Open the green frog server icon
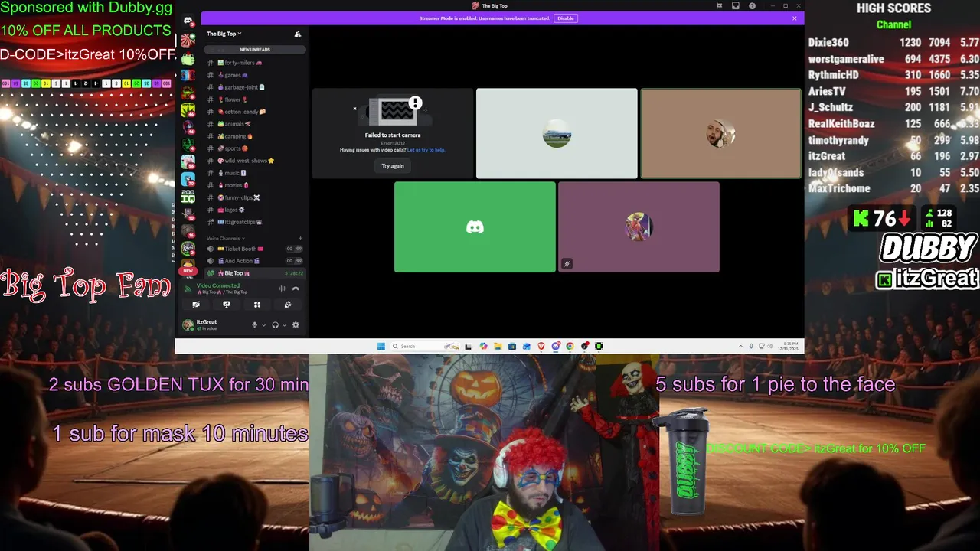Viewport: 980px width, 551px height. click(x=188, y=58)
